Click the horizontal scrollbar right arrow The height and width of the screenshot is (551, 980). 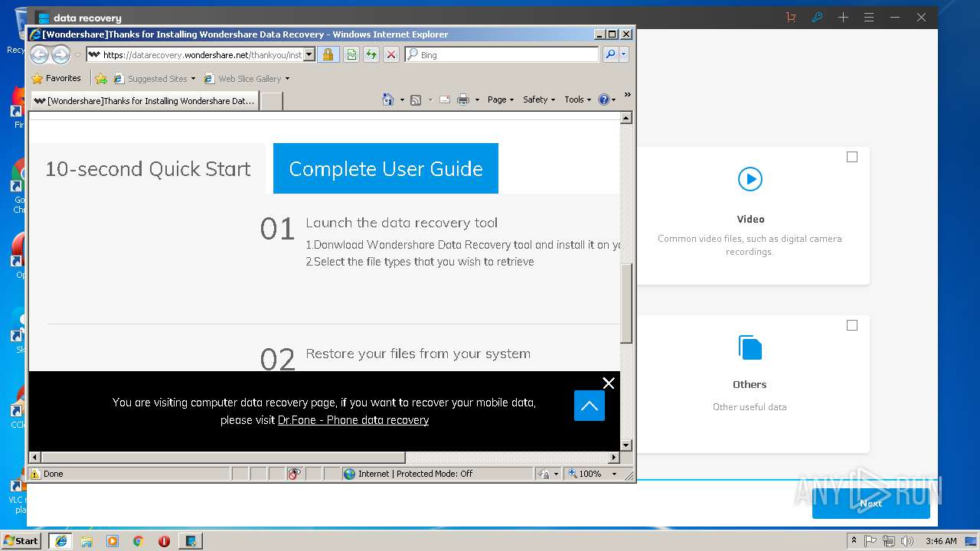coord(614,457)
